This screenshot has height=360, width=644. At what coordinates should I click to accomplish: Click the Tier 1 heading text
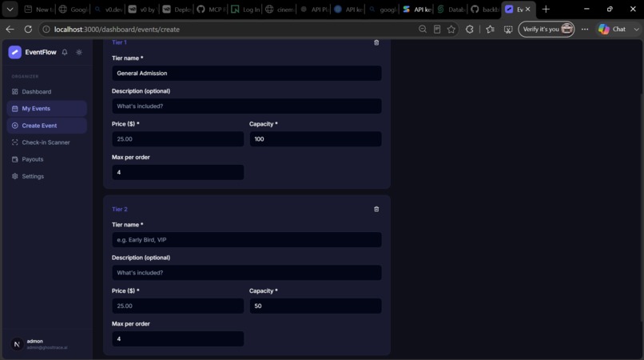click(119, 42)
